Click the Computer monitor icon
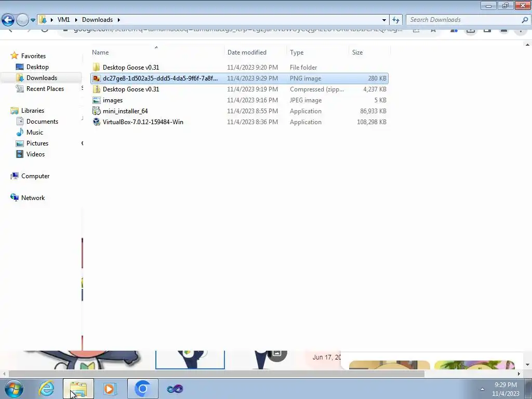Screen dimensions: 532x399 point(14,176)
